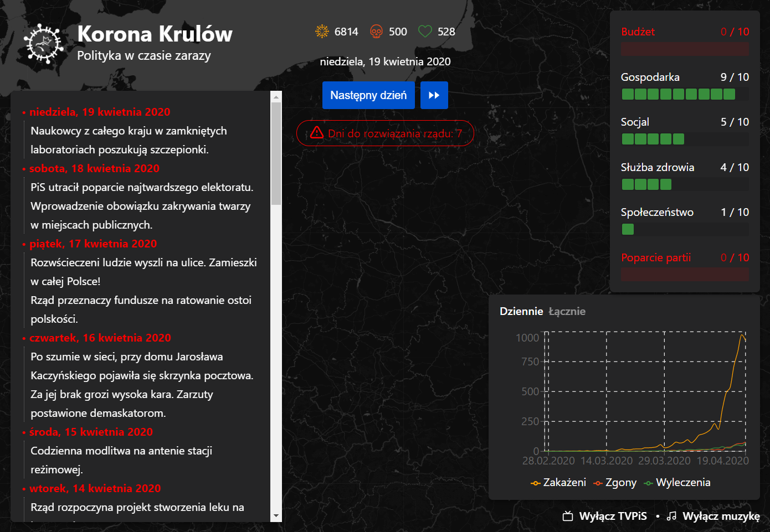Click the news entry about Naukowcy z całego kraju

pos(129,140)
